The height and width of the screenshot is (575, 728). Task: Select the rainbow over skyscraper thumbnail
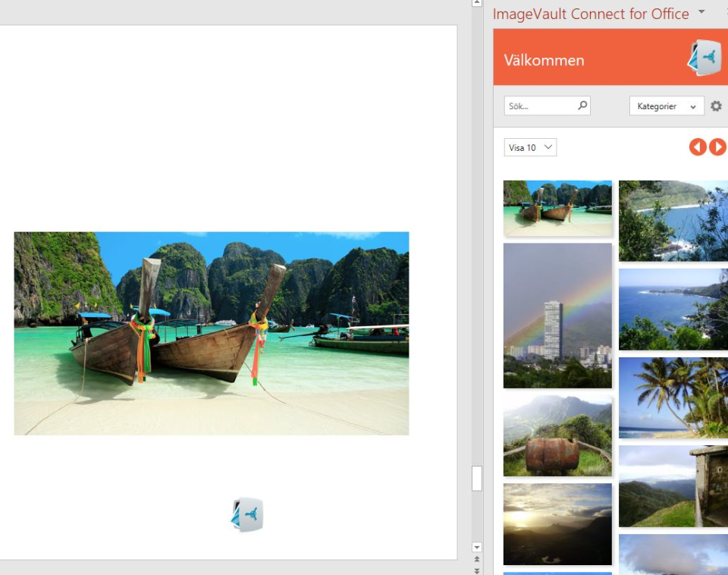pos(557,315)
